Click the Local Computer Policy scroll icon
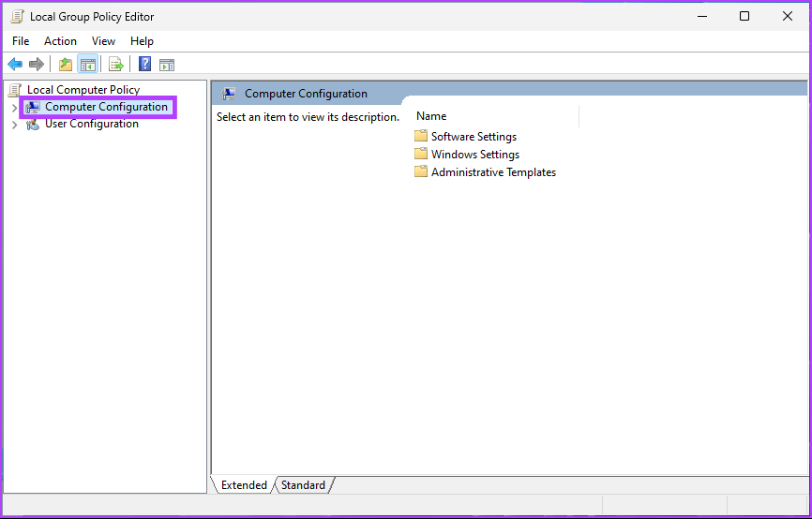The image size is (812, 519). pyautogui.click(x=15, y=90)
